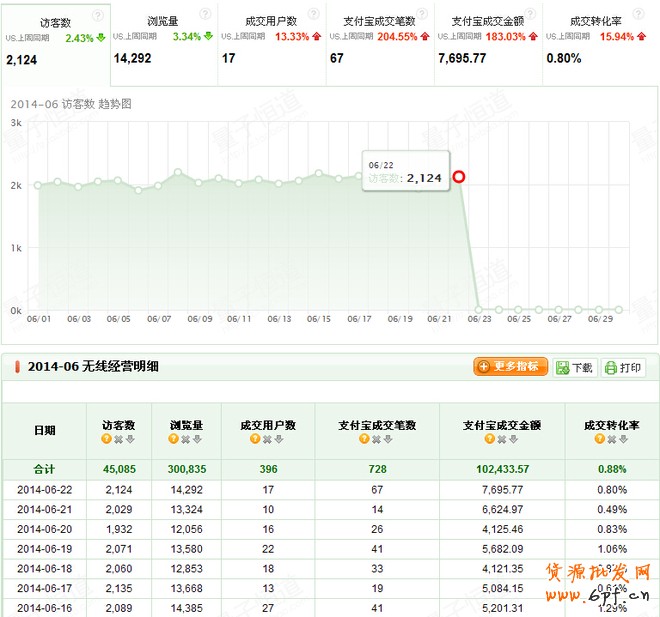
Task: Select the 支付宝成交笔数 metric tab
Action: tap(379, 42)
